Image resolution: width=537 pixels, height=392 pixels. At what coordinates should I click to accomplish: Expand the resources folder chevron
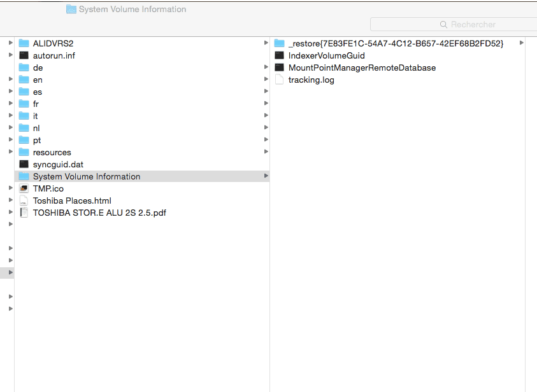click(x=266, y=151)
